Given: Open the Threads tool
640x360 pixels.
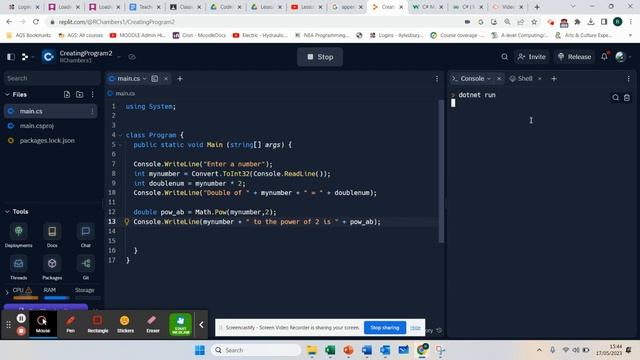Looking at the screenshot, I should coord(19,267).
